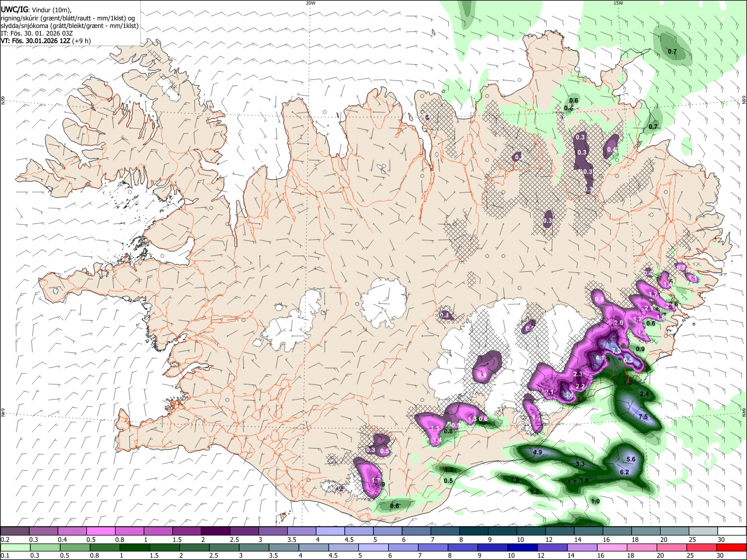Click the '1.0' rain value offshore
This screenshot has width=747, height=560.
tap(595, 501)
